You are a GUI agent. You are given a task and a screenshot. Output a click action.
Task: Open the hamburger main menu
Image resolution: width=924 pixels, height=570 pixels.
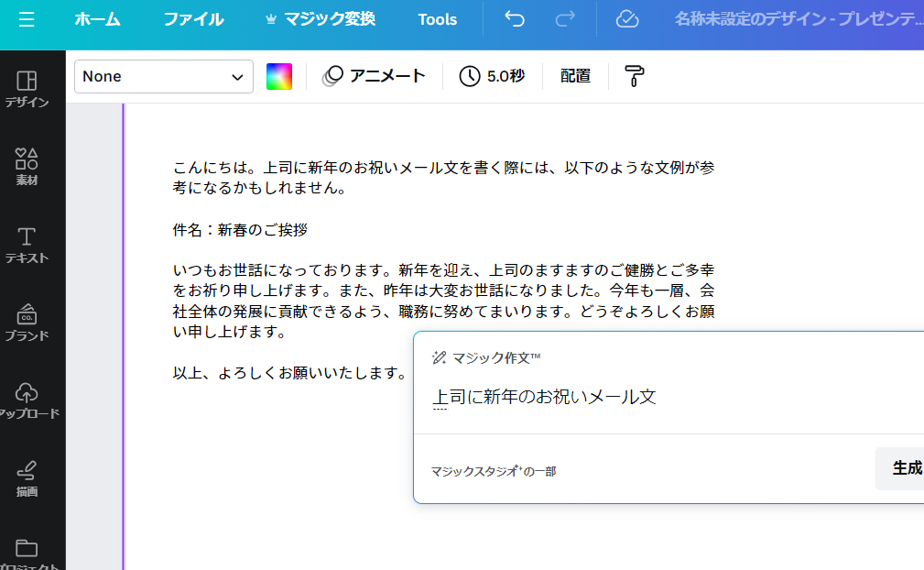point(27,19)
